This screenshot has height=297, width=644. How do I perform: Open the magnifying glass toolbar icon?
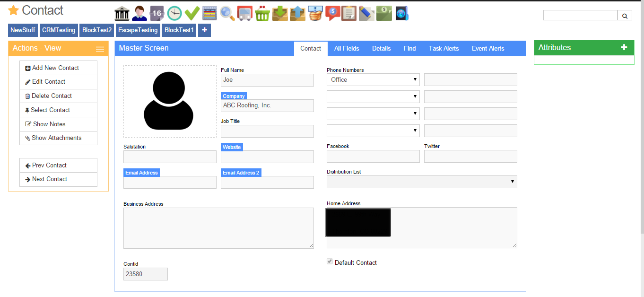point(227,13)
